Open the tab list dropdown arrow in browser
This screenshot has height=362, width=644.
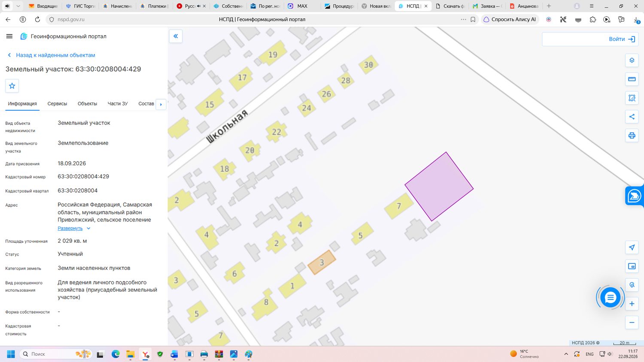18,6
